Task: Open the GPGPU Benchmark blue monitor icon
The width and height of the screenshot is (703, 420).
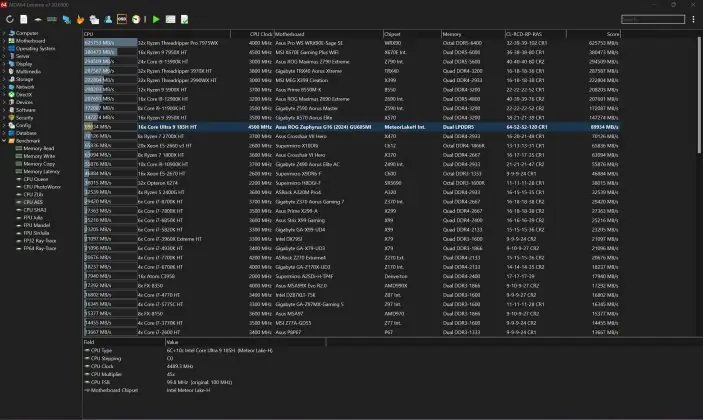Action: [67, 19]
